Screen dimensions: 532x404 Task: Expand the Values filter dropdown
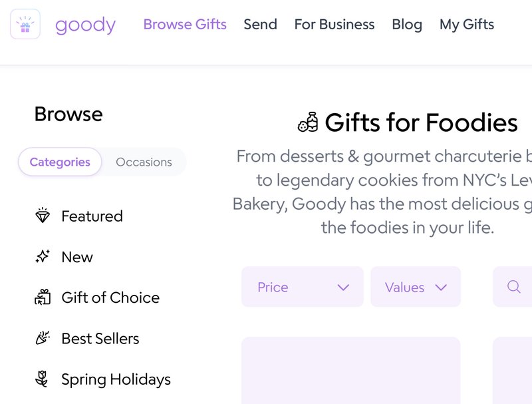click(415, 287)
